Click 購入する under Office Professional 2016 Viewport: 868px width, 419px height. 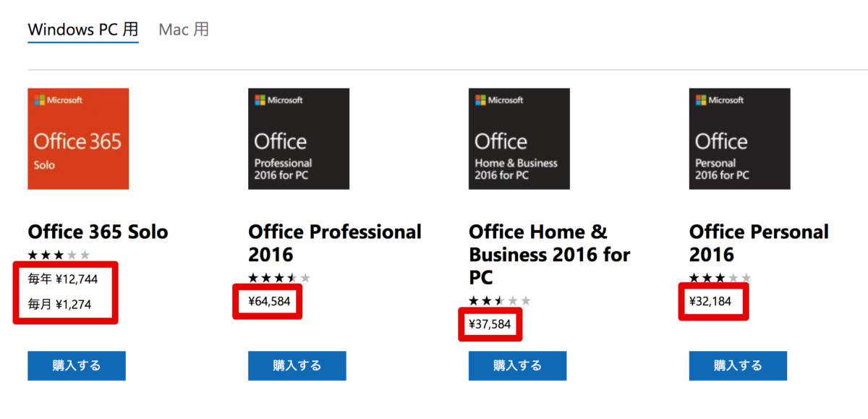297,365
